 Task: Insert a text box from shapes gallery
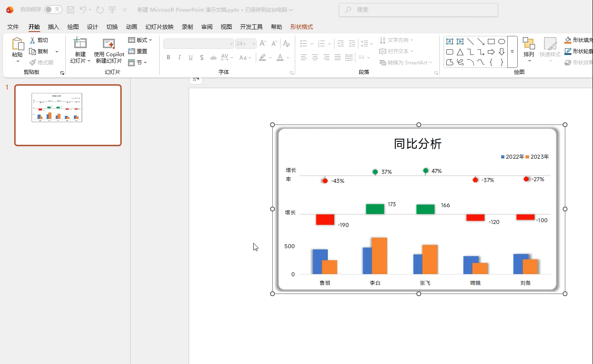450,42
